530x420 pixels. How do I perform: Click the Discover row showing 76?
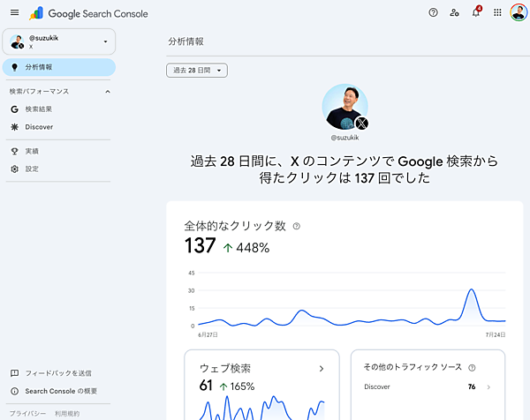[428, 387]
